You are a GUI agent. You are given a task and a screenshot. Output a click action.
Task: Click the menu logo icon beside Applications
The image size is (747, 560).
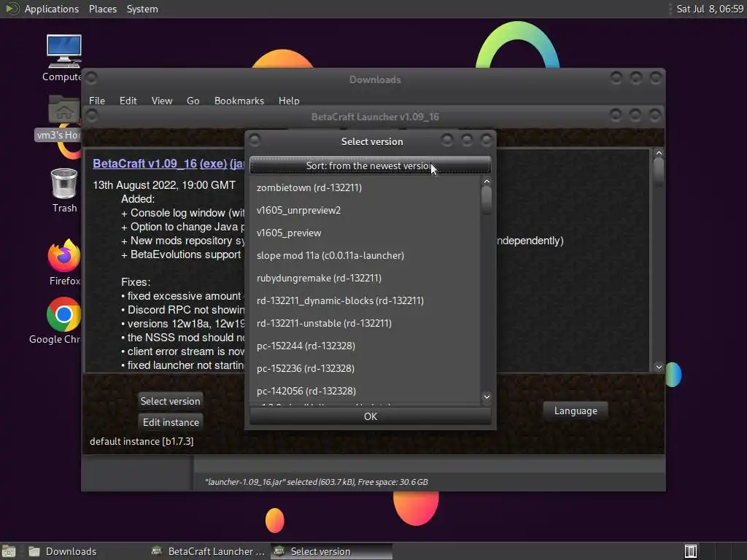click(x=12, y=9)
